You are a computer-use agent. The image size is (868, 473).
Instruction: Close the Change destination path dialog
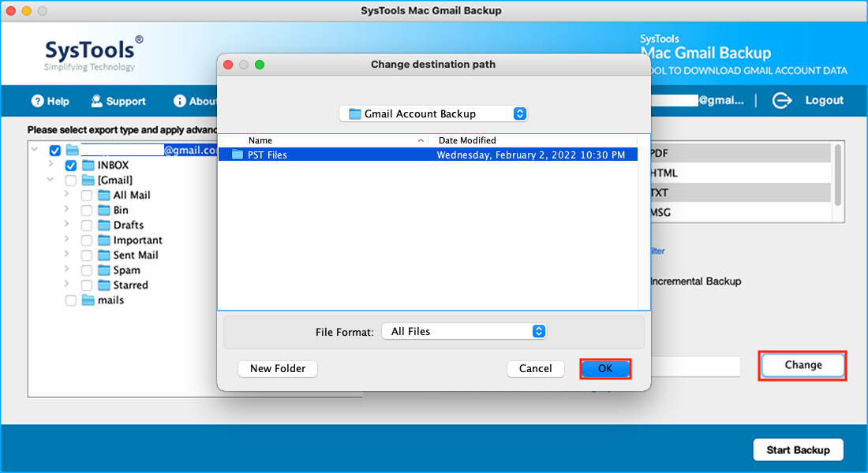(228, 65)
